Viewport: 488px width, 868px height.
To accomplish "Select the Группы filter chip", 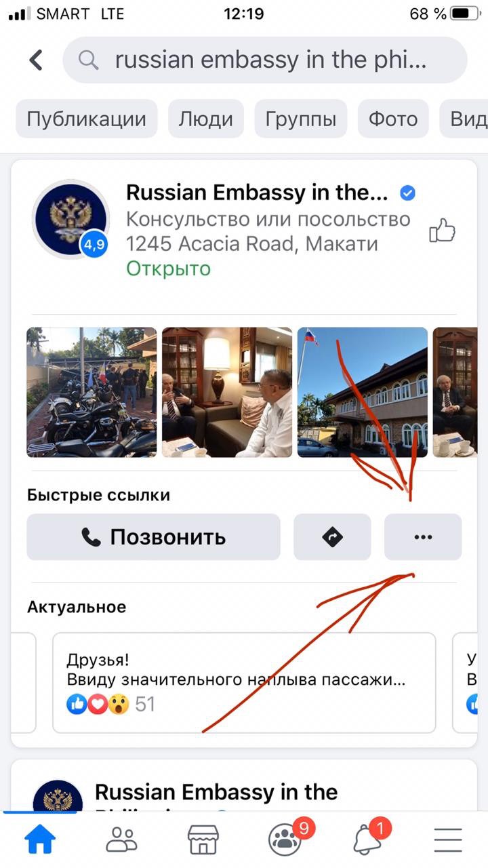I will (301, 119).
